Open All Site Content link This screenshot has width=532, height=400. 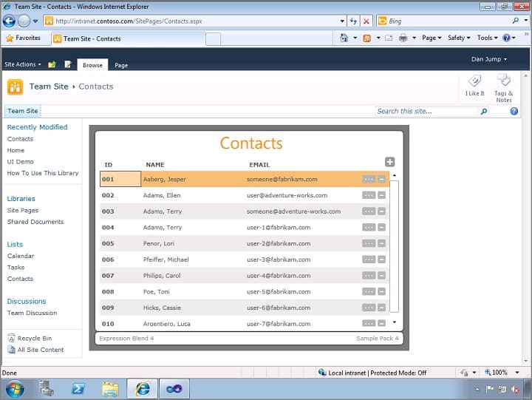35,350
